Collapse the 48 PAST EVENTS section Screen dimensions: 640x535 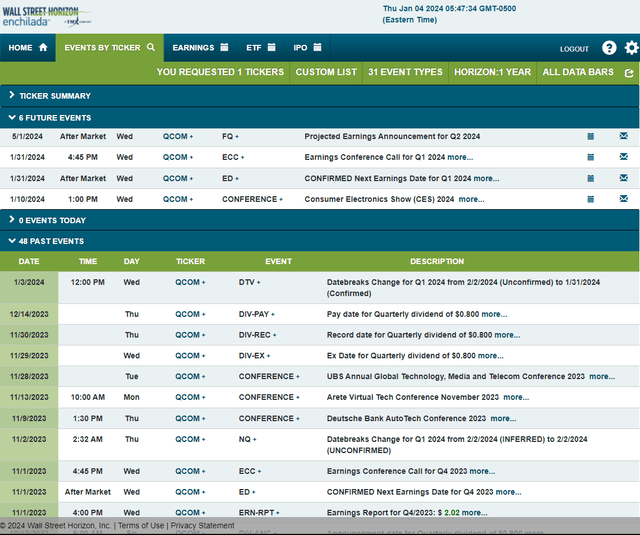pos(319,241)
